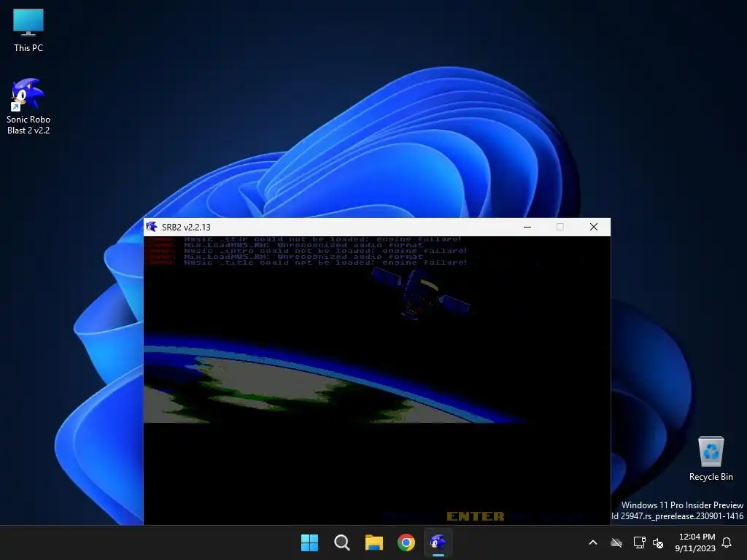
Task: Launch File Explorer from the taskbar
Action: [x=374, y=542]
